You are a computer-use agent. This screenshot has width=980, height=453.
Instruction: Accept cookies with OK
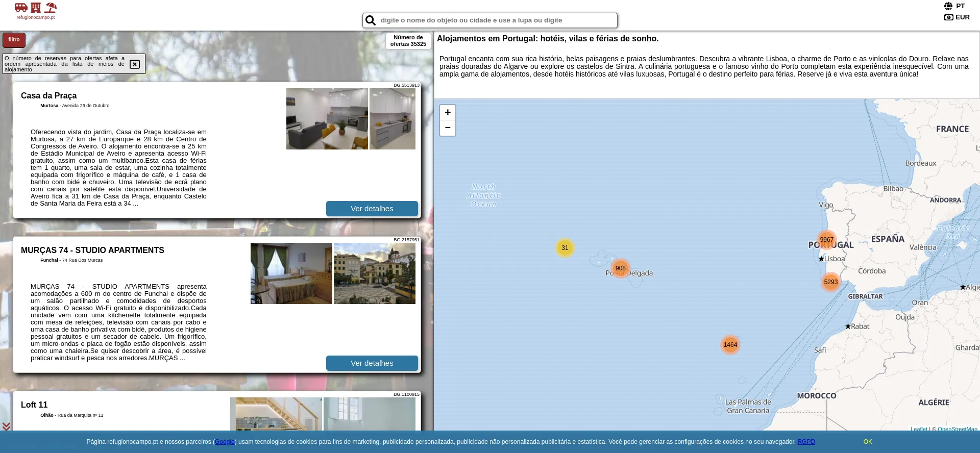point(868,442)
